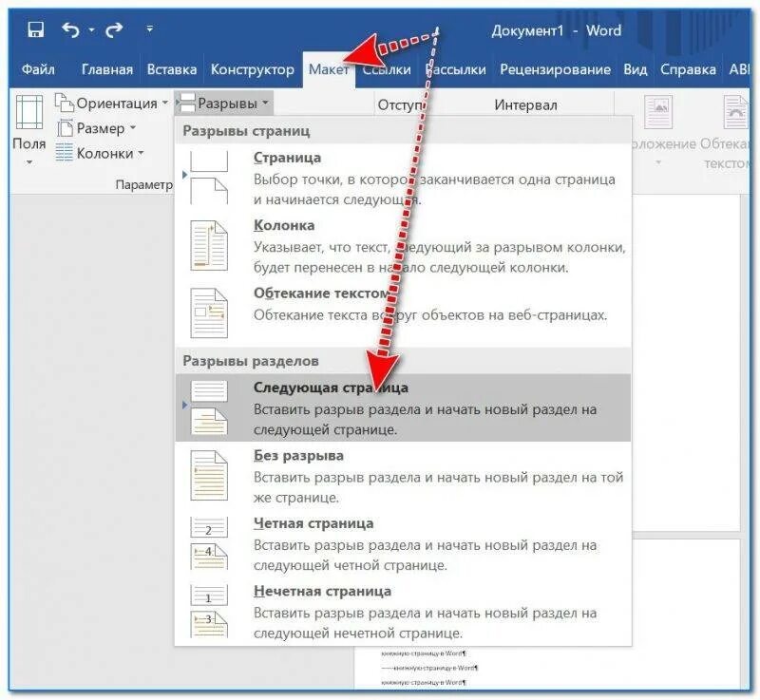Screen dimensions: 760x700
Task: Click the Разрывы разделов header text
Action: (251, 361)
